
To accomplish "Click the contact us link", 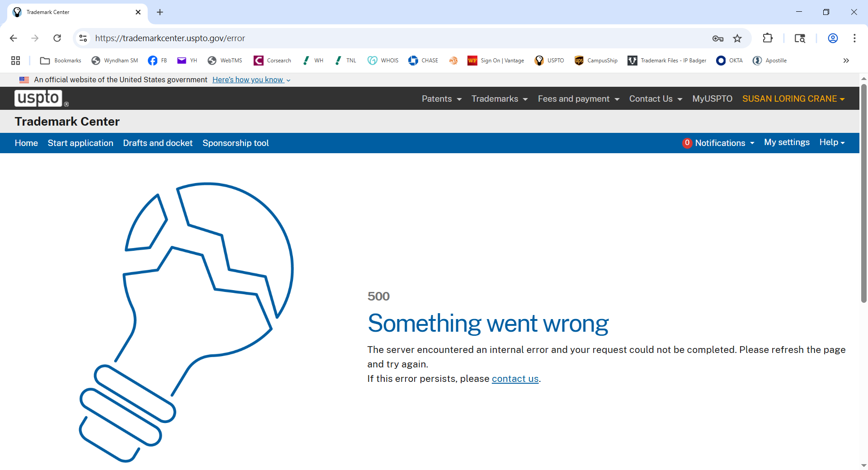I will tap(515, 379).
